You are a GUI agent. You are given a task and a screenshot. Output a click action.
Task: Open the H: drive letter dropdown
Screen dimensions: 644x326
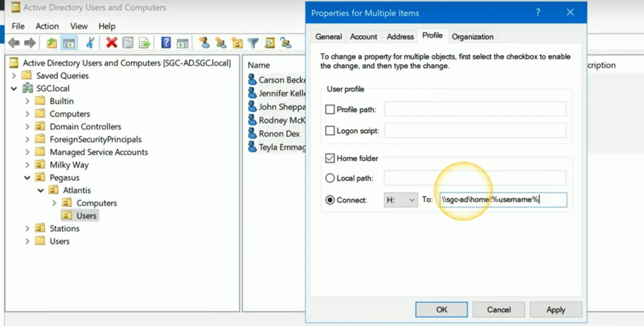tap(401, 200)
